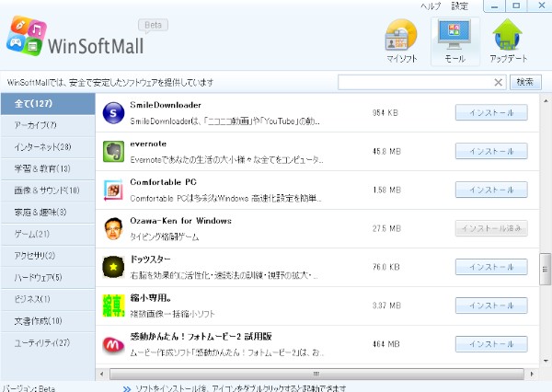Viewport: 552px width, 392px height.
Task: Click the horizontal scrollbar left arrow
Action: click(x=102, y=374)
